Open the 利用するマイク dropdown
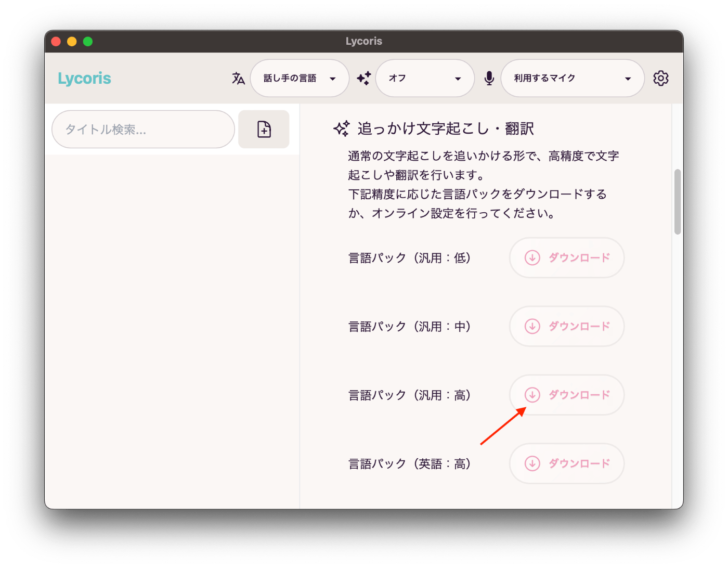Viewport: 728px width, 568px height. 573,78
